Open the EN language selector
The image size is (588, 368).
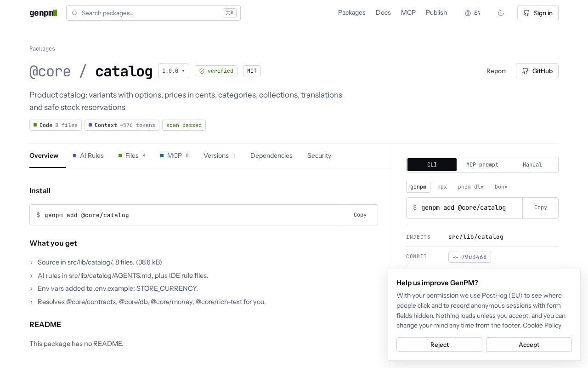(473, 13)
